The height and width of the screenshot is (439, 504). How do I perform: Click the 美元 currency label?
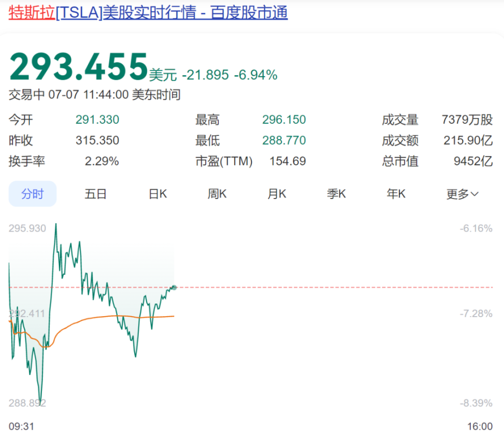coord(163,75)
